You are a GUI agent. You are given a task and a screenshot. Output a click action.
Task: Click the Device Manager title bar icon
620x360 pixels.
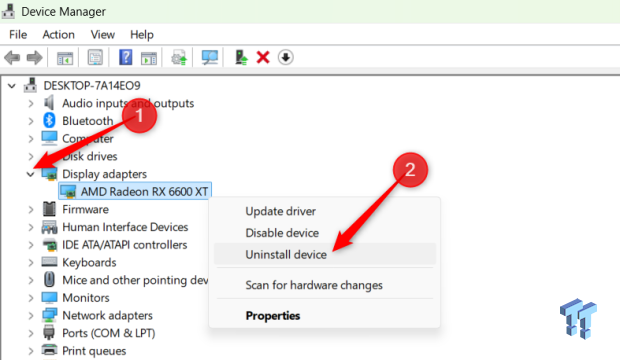click(x=8, y=11)
